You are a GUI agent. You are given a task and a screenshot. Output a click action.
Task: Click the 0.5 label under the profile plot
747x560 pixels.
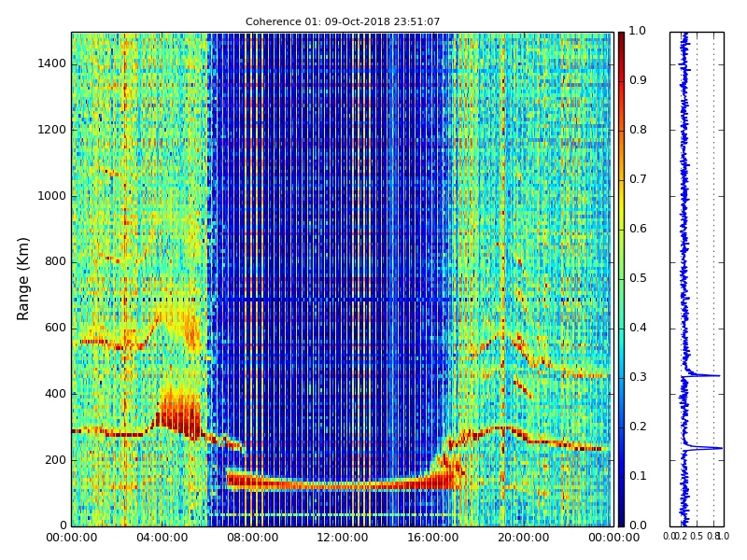(697, 537)
